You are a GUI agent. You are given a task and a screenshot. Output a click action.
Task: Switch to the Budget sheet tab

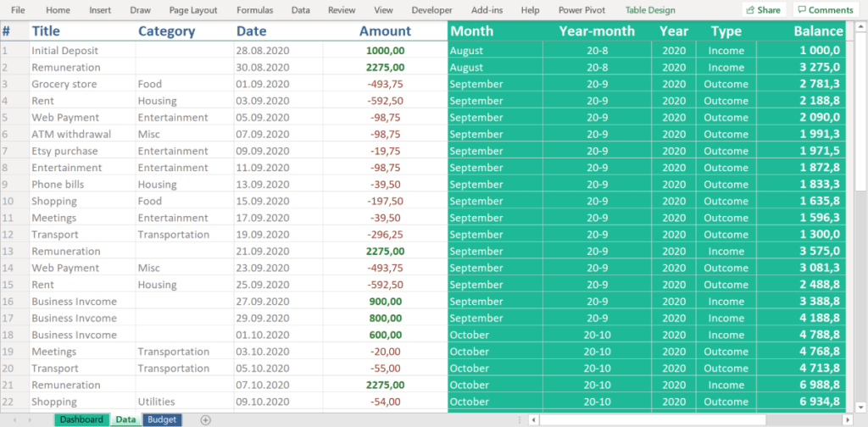coord(162,420)
